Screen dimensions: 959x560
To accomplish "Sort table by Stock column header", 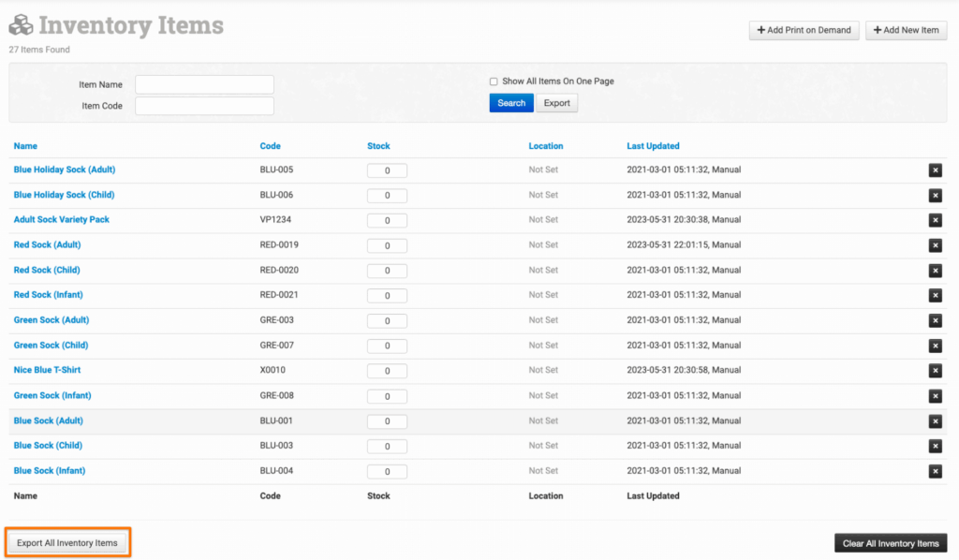I will pyautogui.click(x=378, y=146).
